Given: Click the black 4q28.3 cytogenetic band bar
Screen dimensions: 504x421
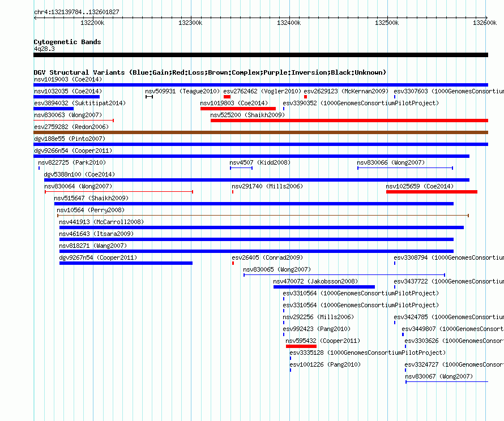Looking at the screenshot, I should (260, 55).
